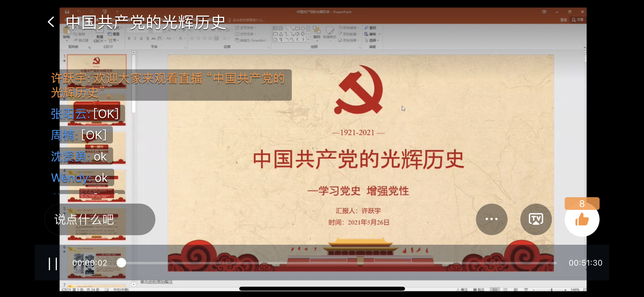This screenshot has width=644, height=297.
Task: Click the total duration 00:51:30
Action: [x=586, y=263]
